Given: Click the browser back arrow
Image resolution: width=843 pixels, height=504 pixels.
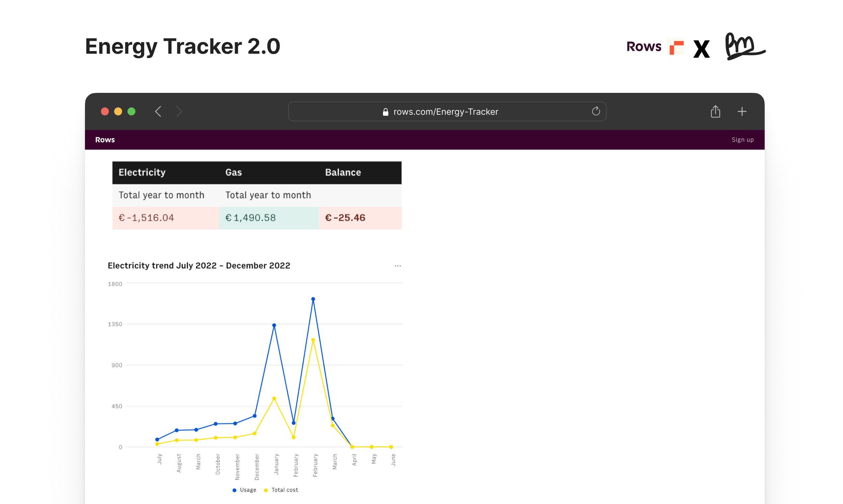Looking at the screenshot, I should [158, 111].
